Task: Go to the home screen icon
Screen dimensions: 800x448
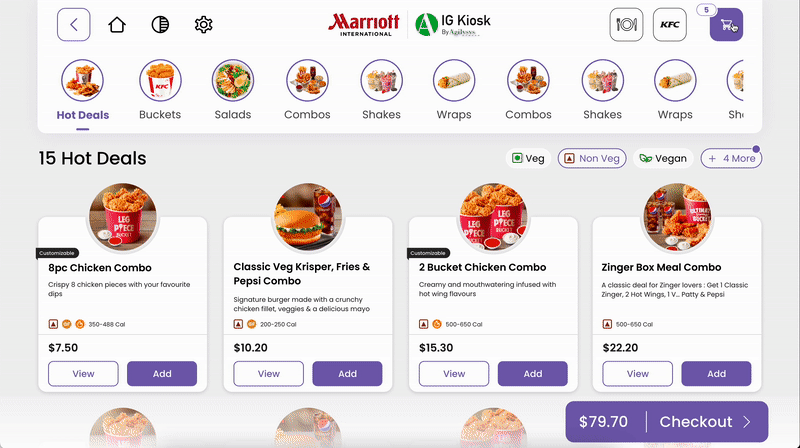Action: coord(117,24)
